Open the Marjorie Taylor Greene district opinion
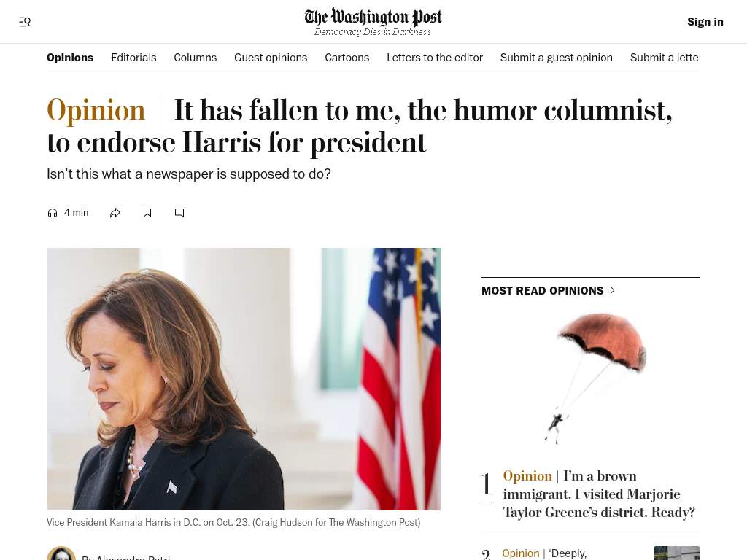The image size is (747, 560). pos(599,494)
